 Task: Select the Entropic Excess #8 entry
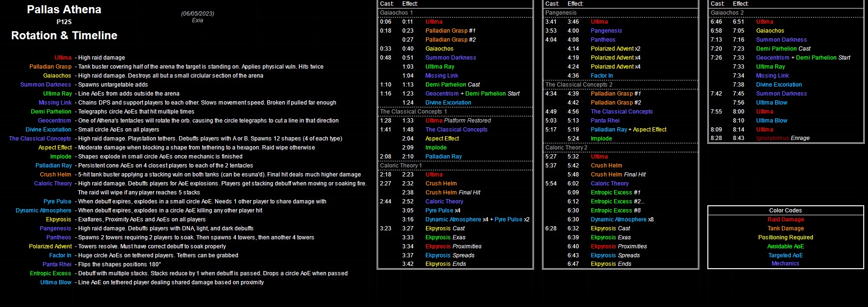click(x=615, y=211)
